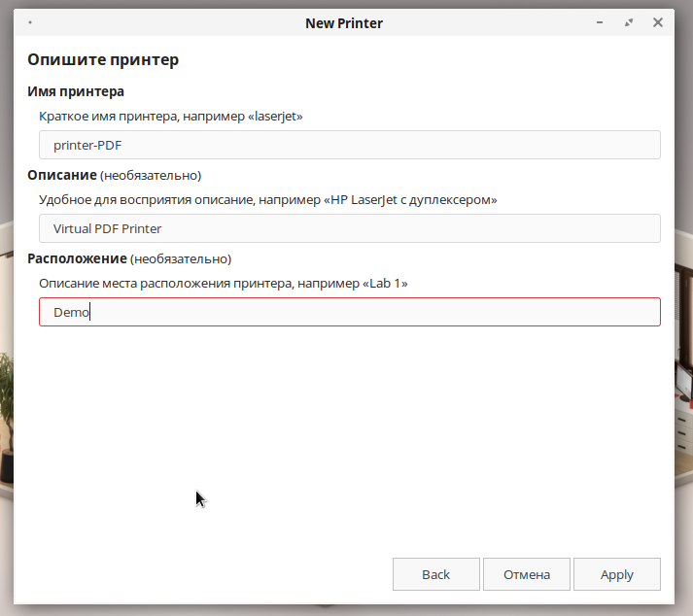Viewport: 693px width, 616px height.
Task: Open the window menu dot in the titlebar
Action: 30,22
